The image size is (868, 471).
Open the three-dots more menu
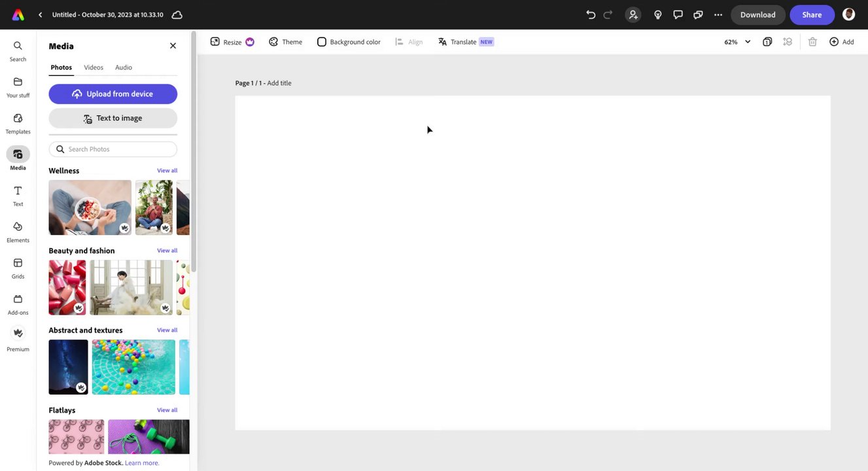(718, 14)
